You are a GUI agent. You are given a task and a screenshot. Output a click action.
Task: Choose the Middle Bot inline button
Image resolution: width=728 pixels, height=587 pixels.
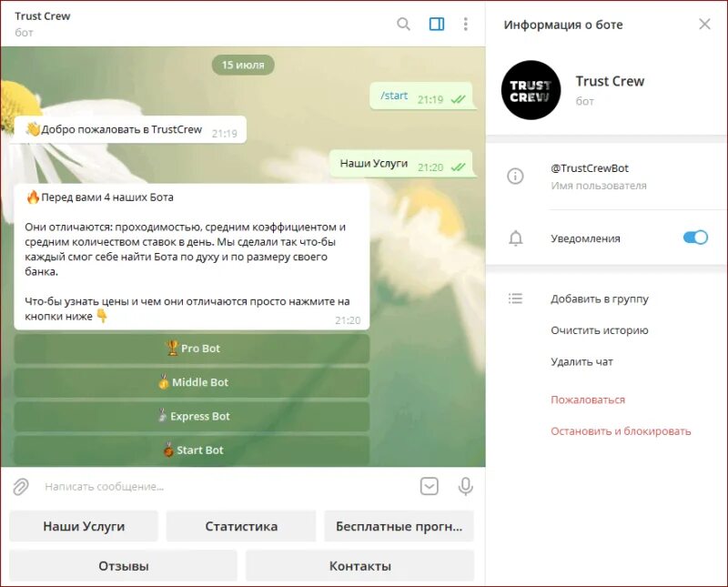(x=192, y=382)
